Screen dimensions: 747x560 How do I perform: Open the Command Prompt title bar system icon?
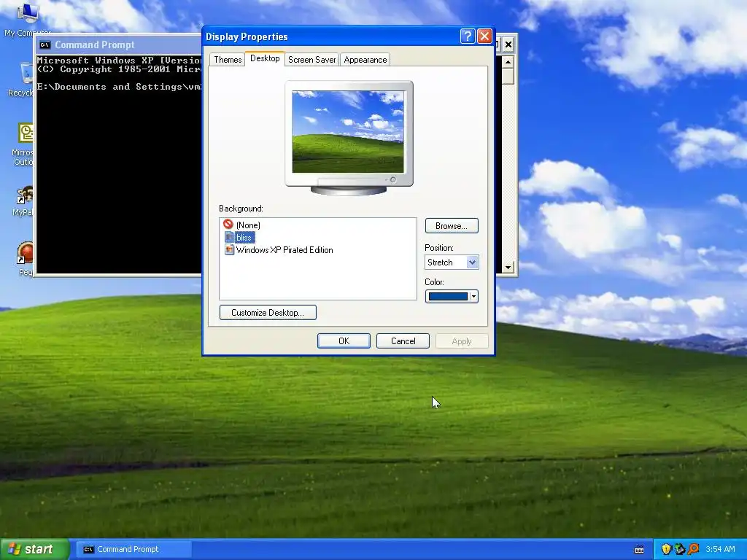tap(44, 44)
